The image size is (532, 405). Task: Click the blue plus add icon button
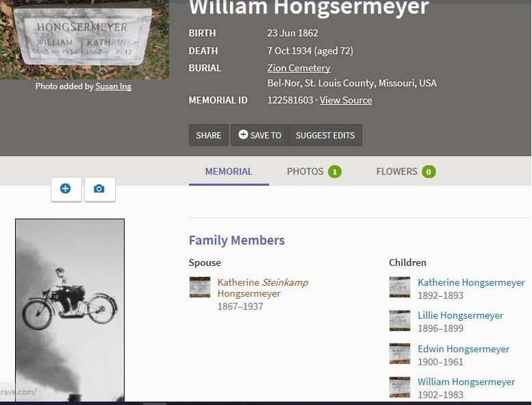click(66, 189)
